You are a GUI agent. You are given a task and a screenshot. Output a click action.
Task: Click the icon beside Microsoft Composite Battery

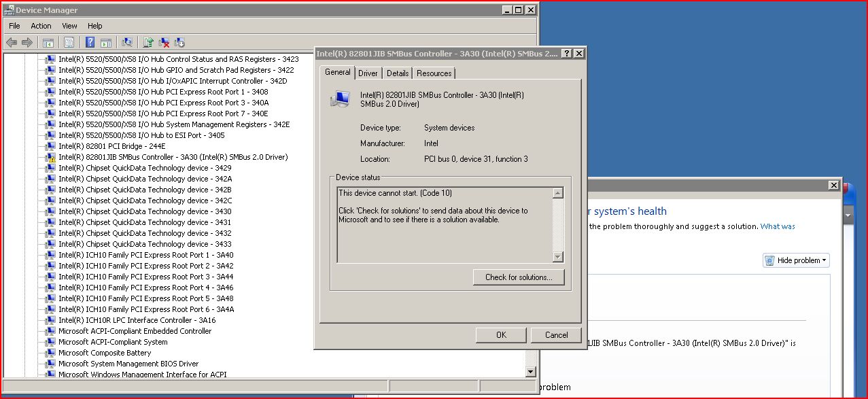(50, 353)
